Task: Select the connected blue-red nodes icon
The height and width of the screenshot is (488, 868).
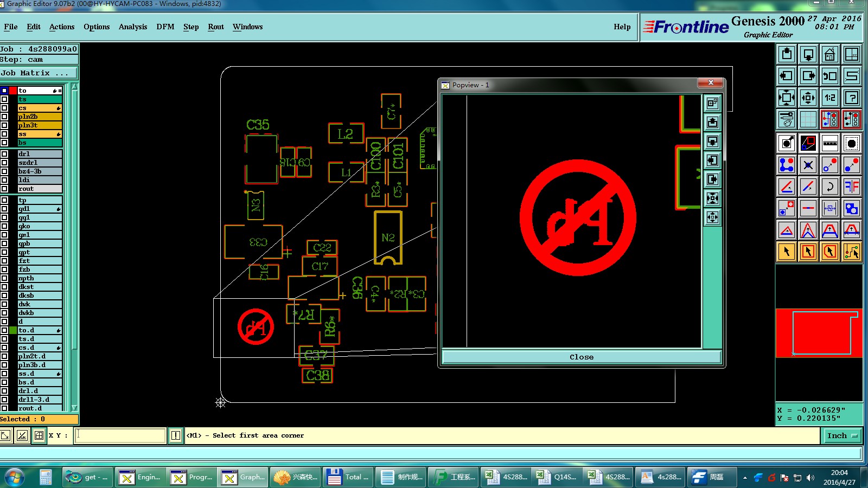Action: click(x=787, y=165)
